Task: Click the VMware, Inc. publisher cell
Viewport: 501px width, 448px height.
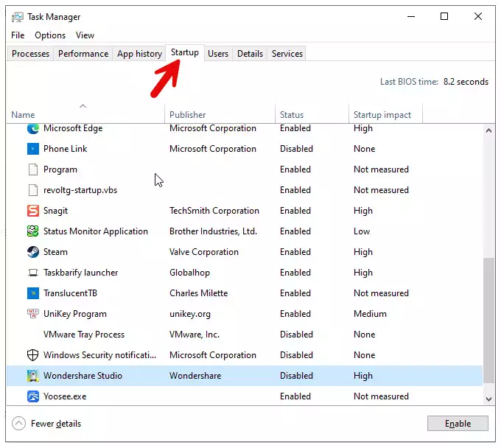Action: tap(195, 335)
